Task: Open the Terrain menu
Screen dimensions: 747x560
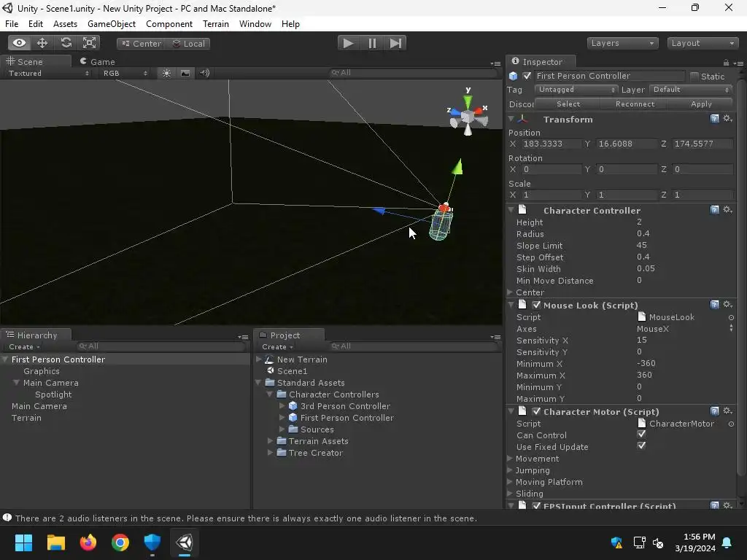Action: click(216, 24)
